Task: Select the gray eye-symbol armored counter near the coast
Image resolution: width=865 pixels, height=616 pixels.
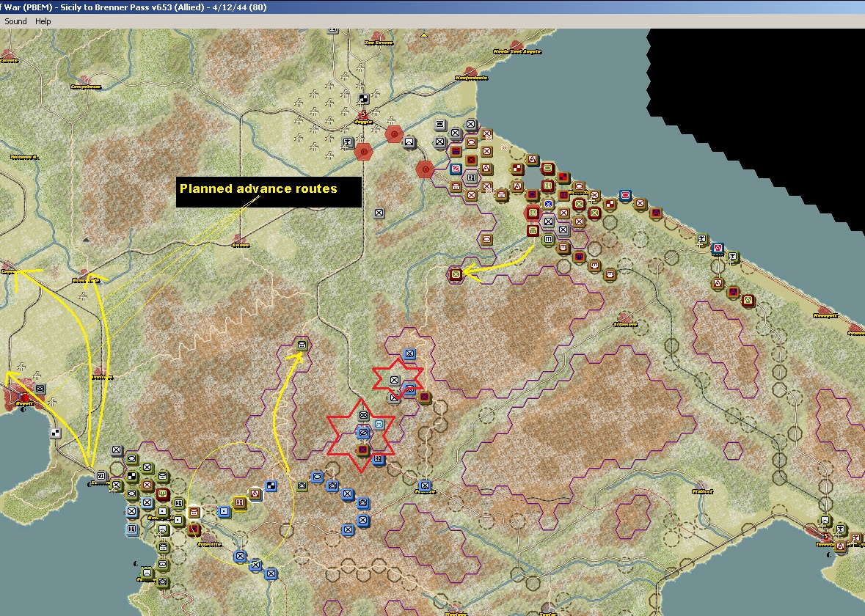Action: click(x=440, y=124)
